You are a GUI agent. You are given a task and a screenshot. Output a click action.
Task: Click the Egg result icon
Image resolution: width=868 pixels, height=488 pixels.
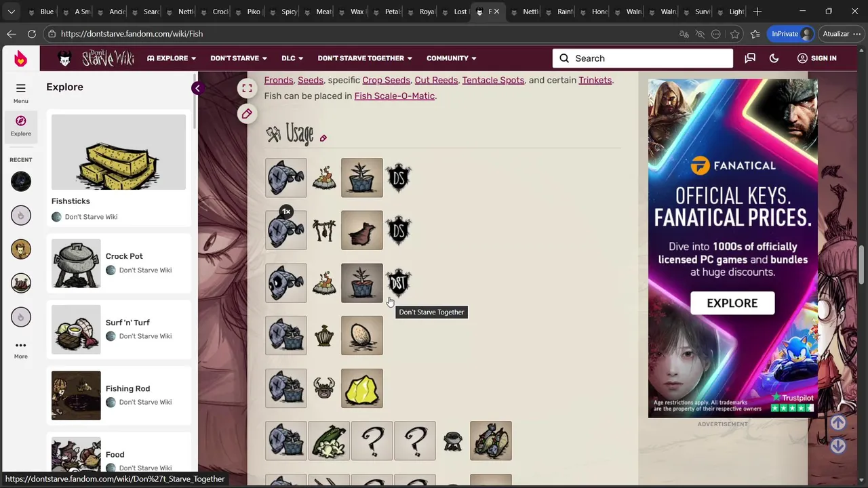(x=361, y=335)
